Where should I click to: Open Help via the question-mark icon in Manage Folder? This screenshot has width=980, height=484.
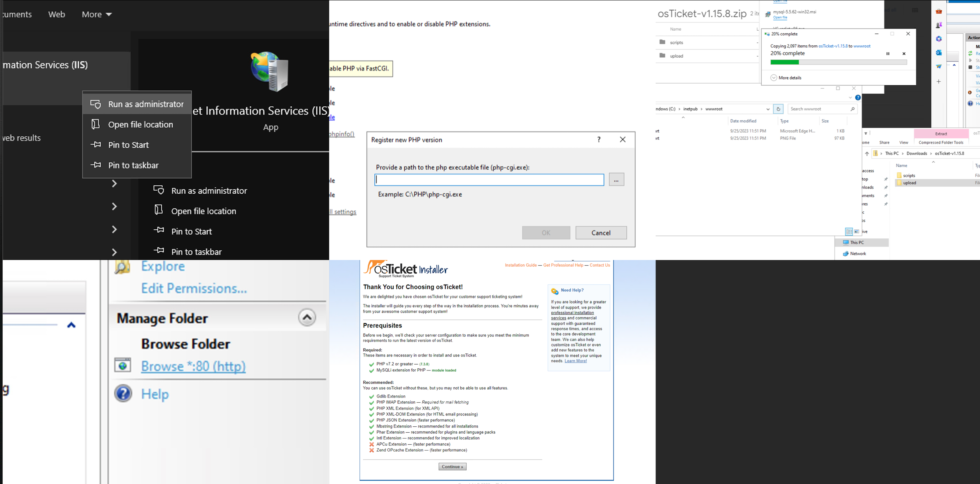[123, 394]
